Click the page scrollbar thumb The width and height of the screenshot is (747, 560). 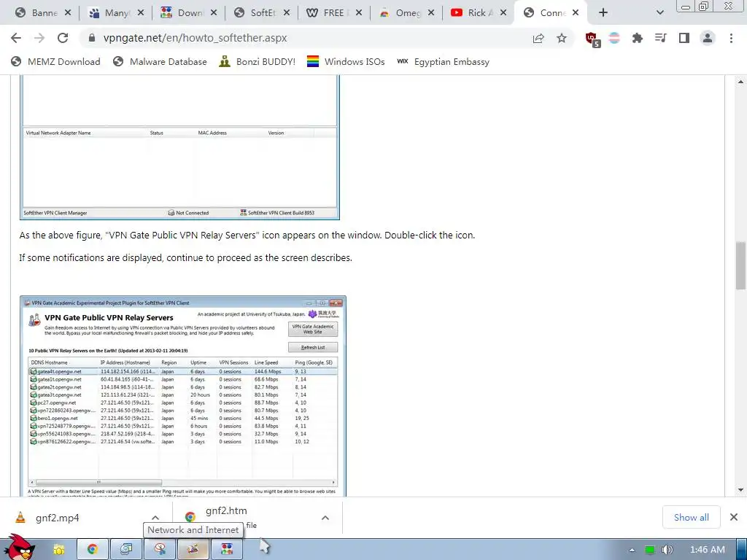point(740,265)
